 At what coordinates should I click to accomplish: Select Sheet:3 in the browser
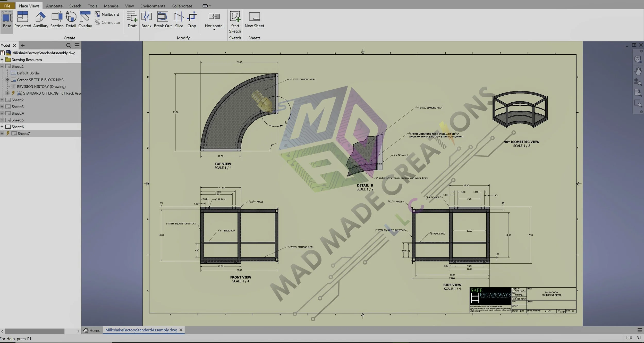pyautogui.click(x=15, y=107)
